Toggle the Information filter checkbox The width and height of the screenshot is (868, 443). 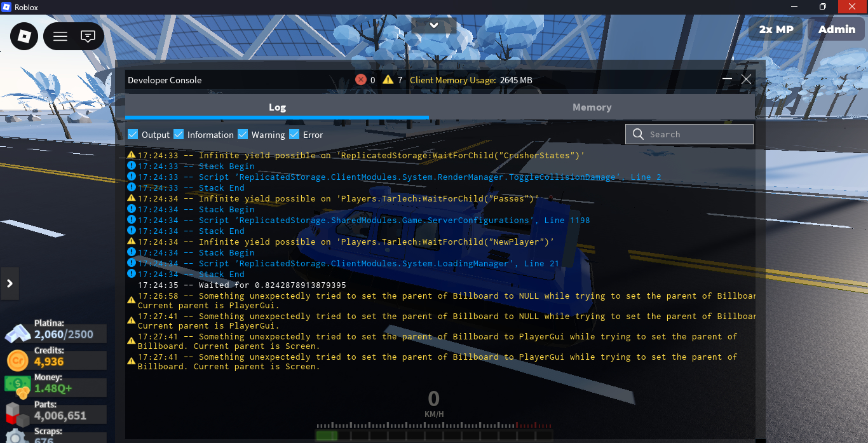[x=179, y=134]
